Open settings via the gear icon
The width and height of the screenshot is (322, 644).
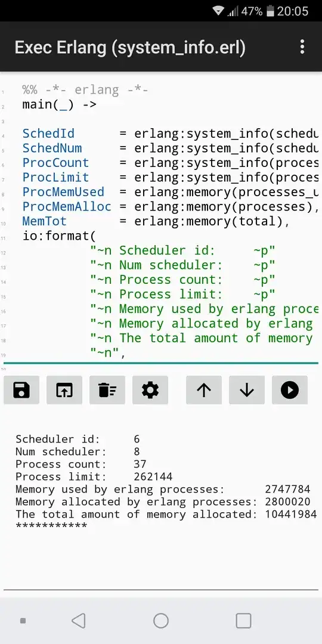point(150,390)
